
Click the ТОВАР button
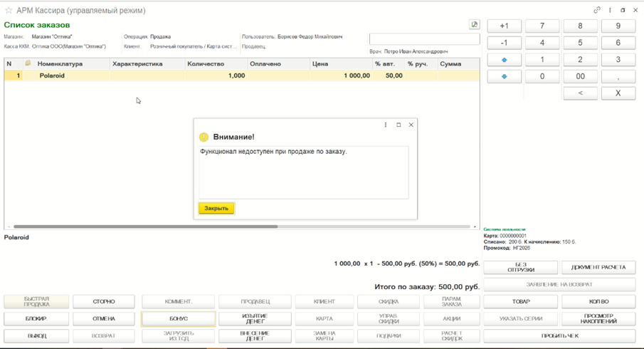click(521, 302)
